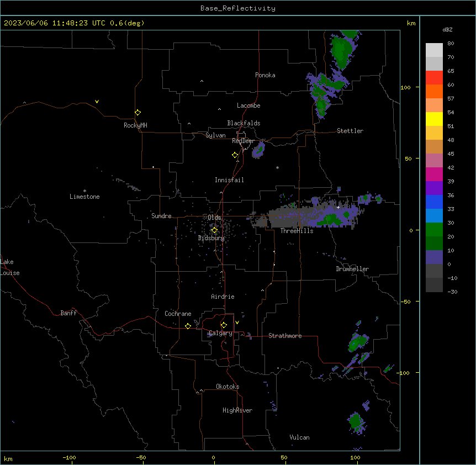476x465 pixels.
Task: Click the RedDeer label
Action: point(243,141)
